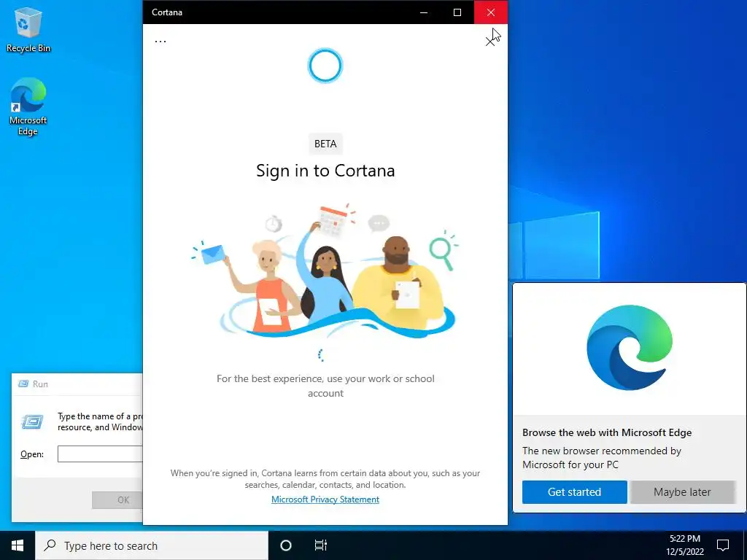Choose Maybe later in the Edge popup

(682, 492)
